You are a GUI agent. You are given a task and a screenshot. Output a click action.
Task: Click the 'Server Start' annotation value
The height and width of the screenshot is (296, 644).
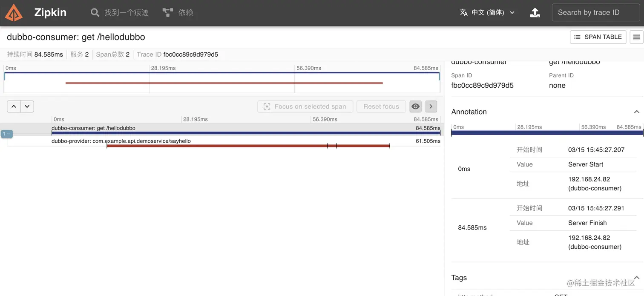tap(586, 164)
